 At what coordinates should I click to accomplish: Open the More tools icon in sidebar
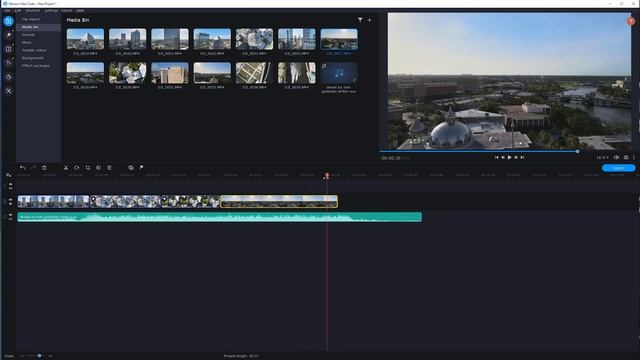click(x=8, y=91)
